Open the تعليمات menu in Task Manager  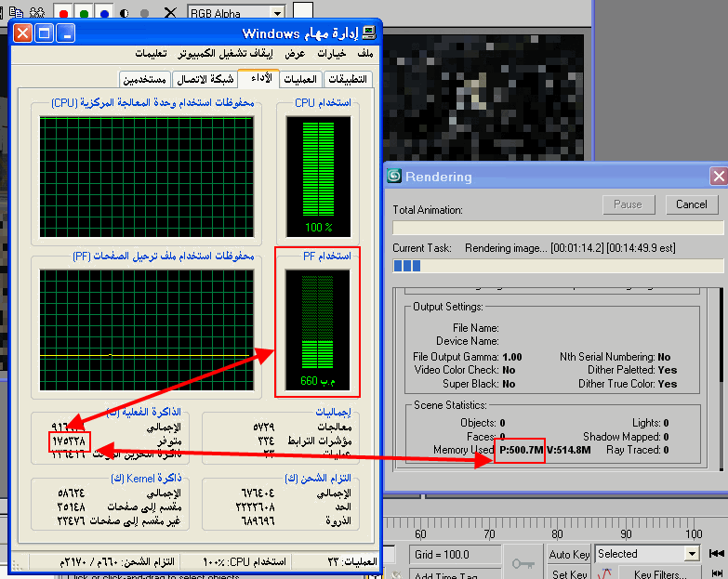click(x=151, y=53)
